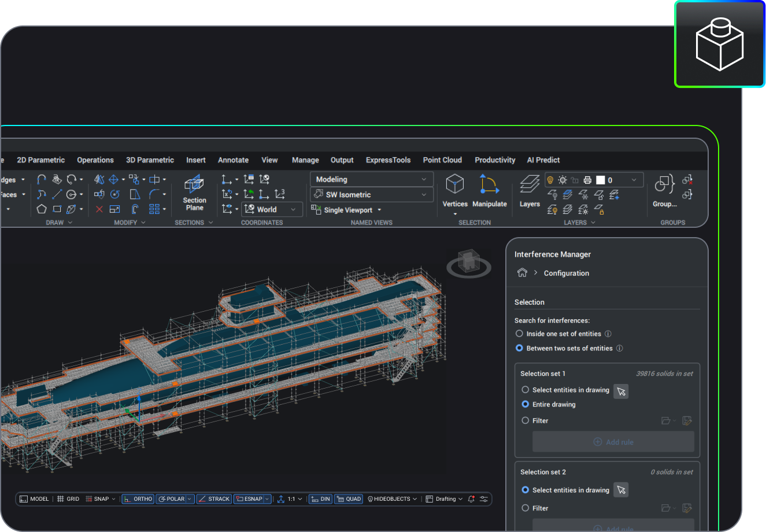This screenshot has width=766, height=532.
Task: Click the MODEL button in status bar
Action: [x=34, y=499]
